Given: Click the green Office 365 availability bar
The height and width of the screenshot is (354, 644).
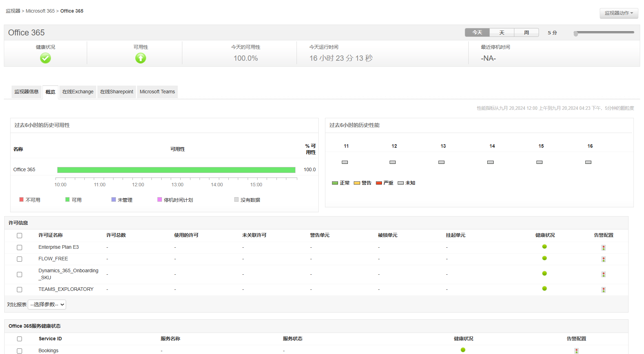Looking at the screenshot, I should (x=176, y=170).
